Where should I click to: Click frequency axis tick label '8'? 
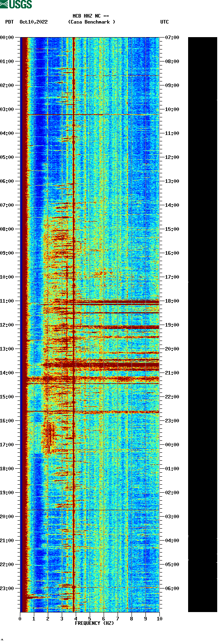tap(132, 619)
